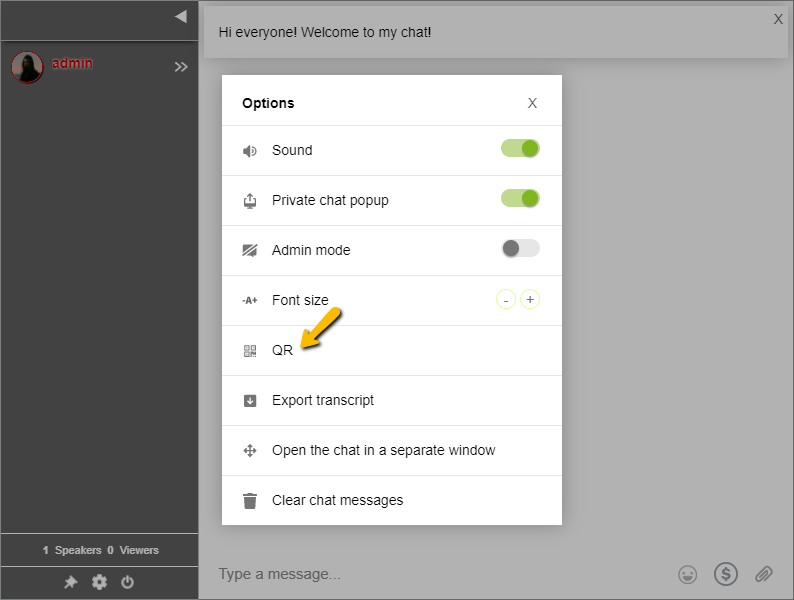The width and height of the screenshot is (794, 600).
Task: Click the dollar payment icon
Action: pos(725,574)
